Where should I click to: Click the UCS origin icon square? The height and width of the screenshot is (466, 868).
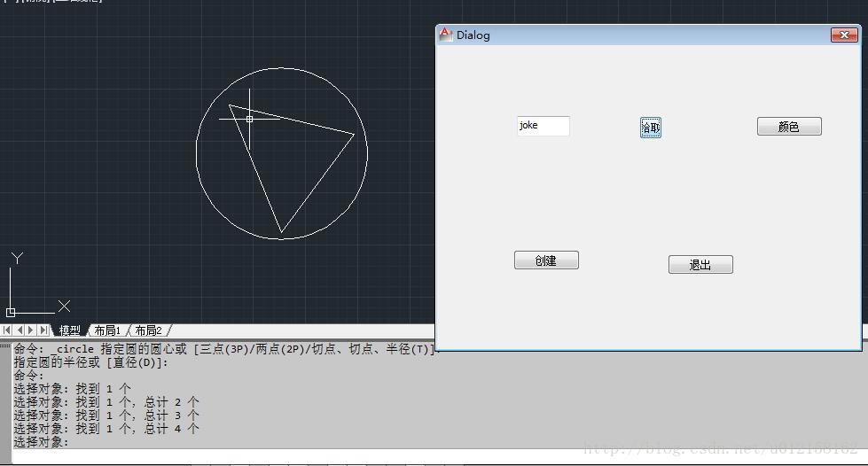(x=11, y=312)
